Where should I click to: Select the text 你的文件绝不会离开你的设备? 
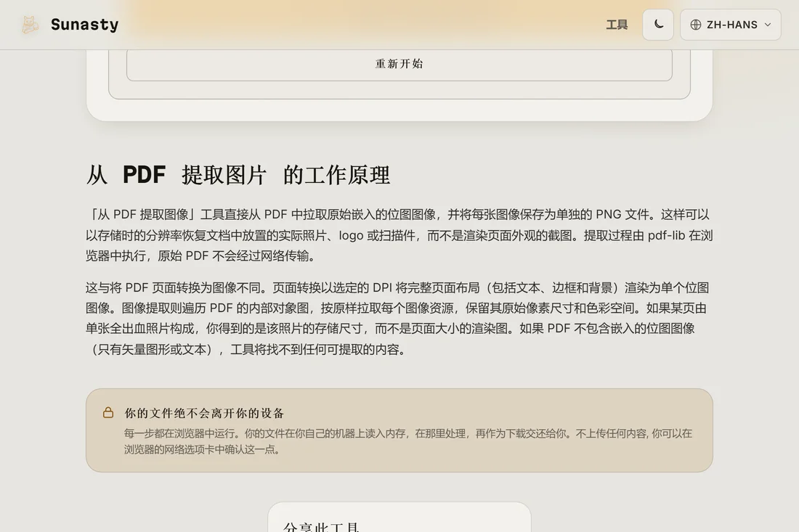coord(204,413)
